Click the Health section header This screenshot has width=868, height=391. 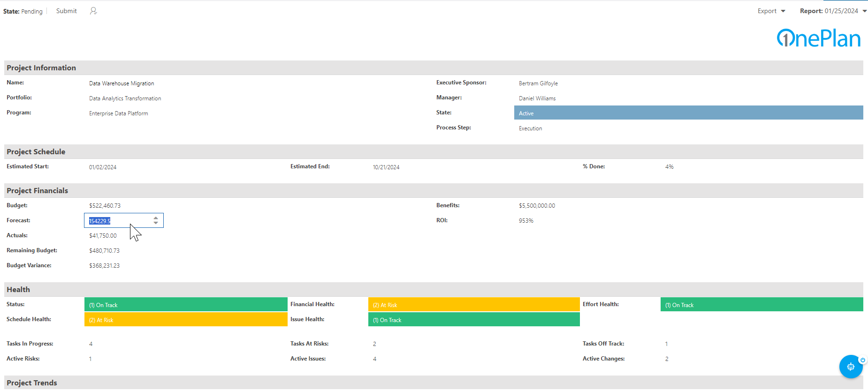pos(434,290)
